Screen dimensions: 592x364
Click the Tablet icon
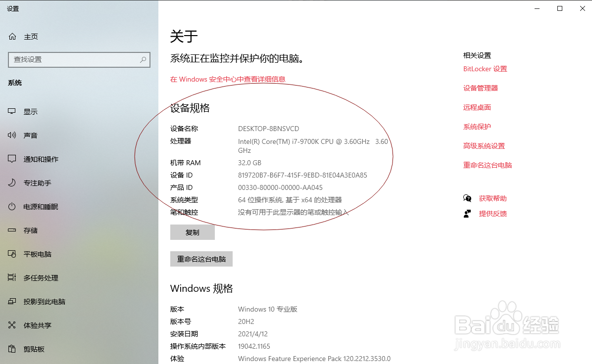tap(12, 254)
